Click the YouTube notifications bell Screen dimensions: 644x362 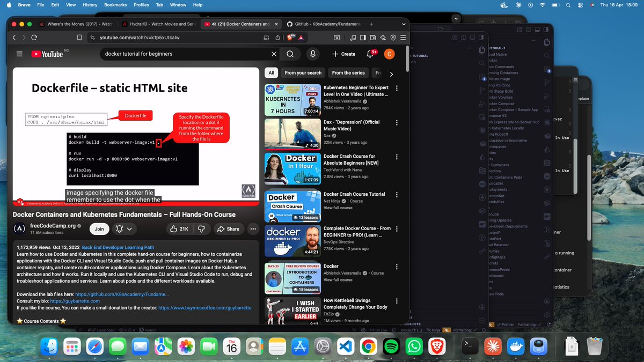[x=370, y=54]
